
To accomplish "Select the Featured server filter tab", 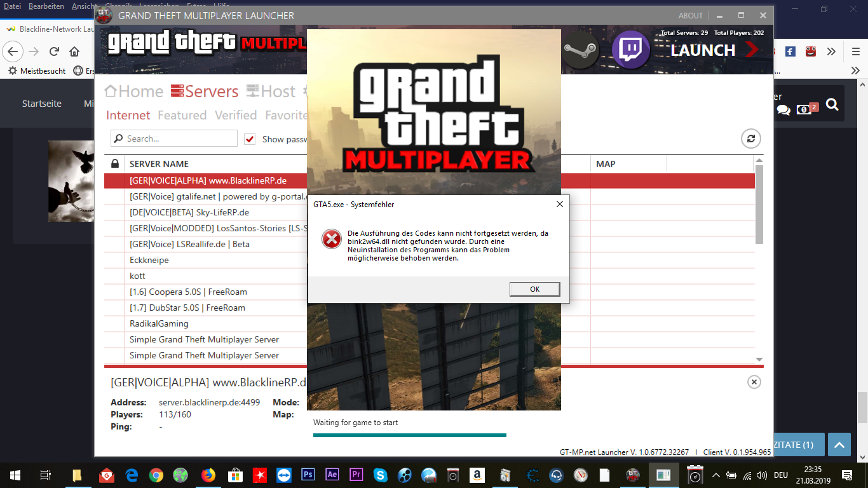I will (x=182, y=115).
